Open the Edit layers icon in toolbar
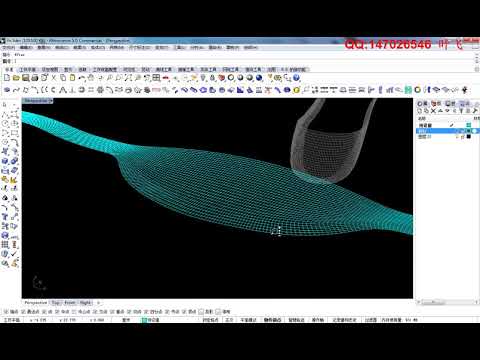This screenshot has height=360, width=480. pos(222,78)
